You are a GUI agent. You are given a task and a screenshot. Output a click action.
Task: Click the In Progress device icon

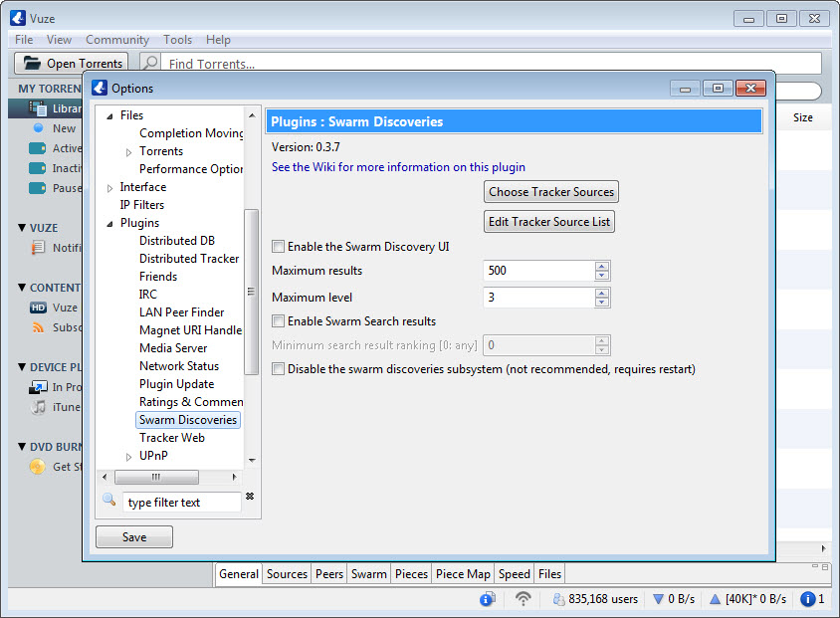(38, 387)
